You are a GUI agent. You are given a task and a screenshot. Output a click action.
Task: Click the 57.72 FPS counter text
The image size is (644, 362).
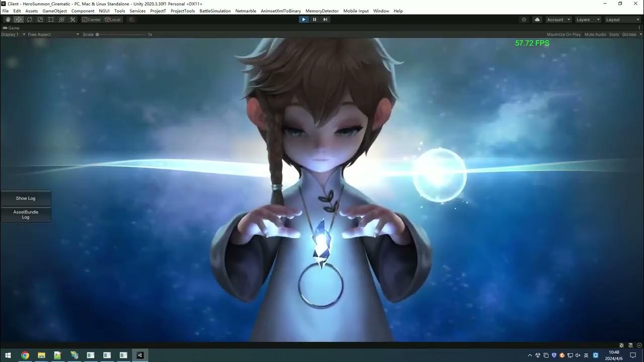click(532, 43)
